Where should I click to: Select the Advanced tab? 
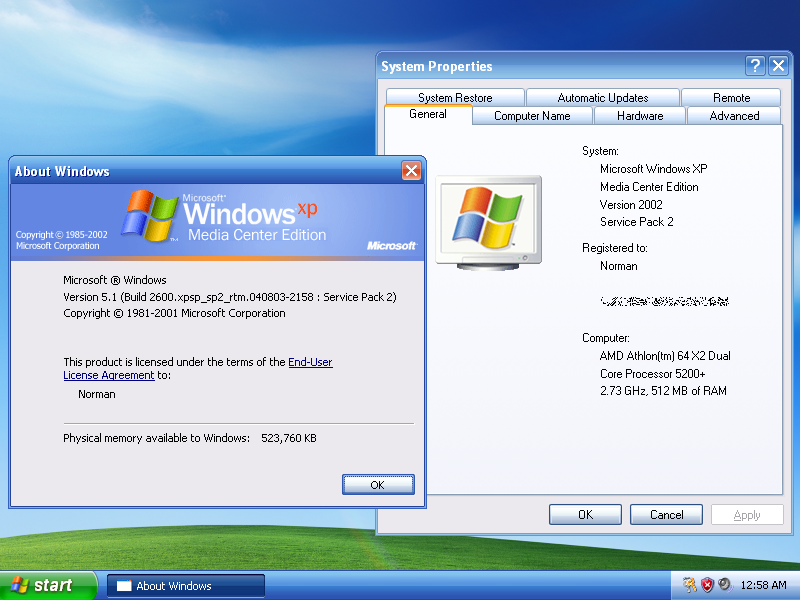click(x=733, y=115)
